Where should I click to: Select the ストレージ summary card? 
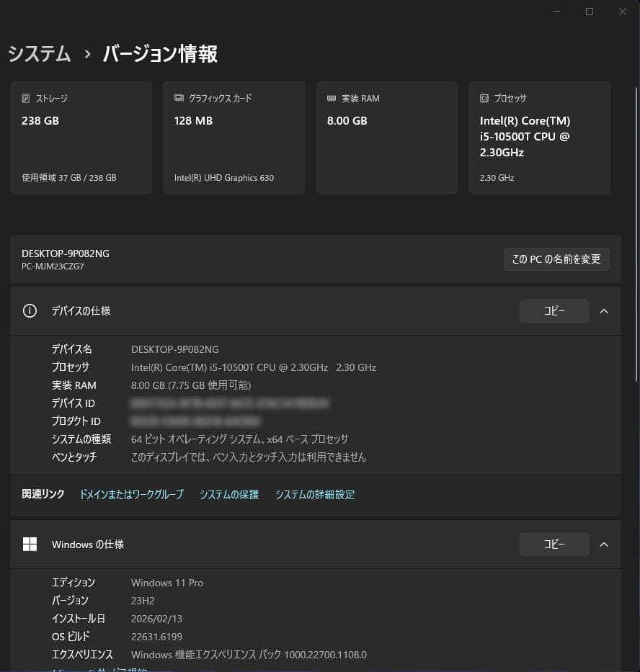tap(81, 137)
